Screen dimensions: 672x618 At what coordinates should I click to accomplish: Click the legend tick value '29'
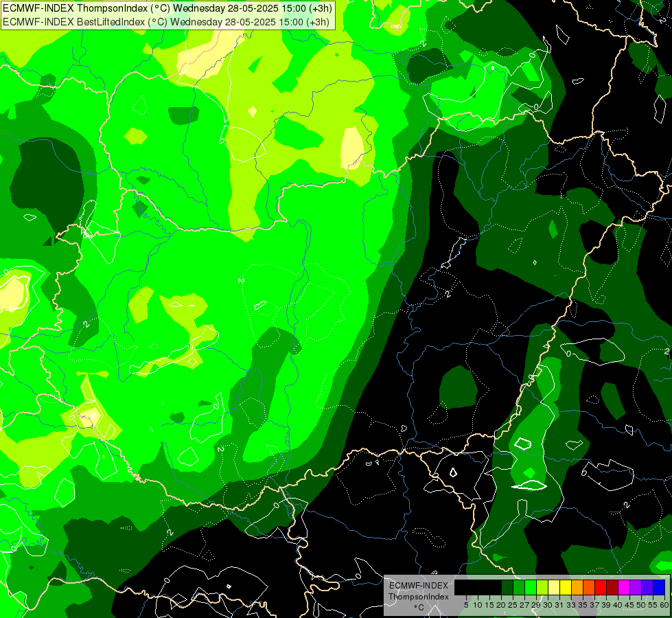click(537, 605)
